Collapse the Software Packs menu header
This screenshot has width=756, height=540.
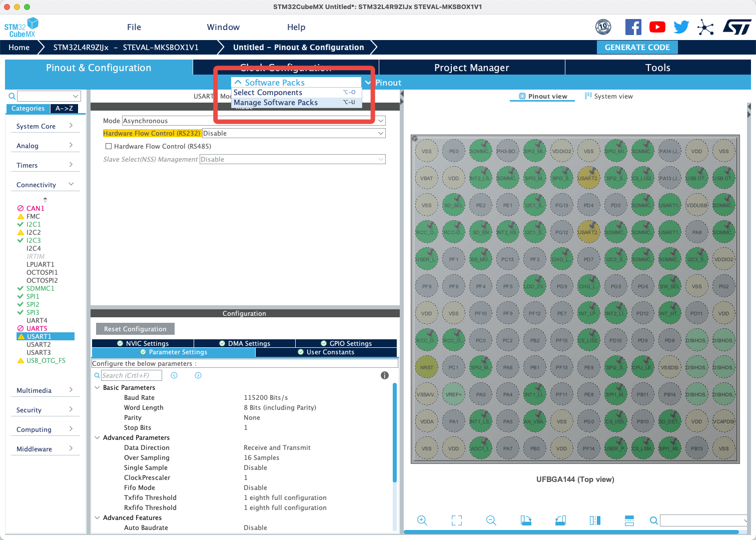[x=297, y=83]
